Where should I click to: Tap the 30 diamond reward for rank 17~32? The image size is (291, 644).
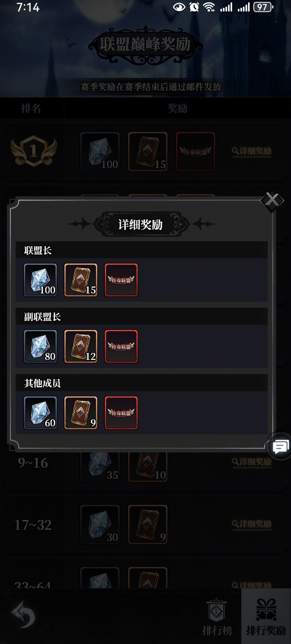100,524
